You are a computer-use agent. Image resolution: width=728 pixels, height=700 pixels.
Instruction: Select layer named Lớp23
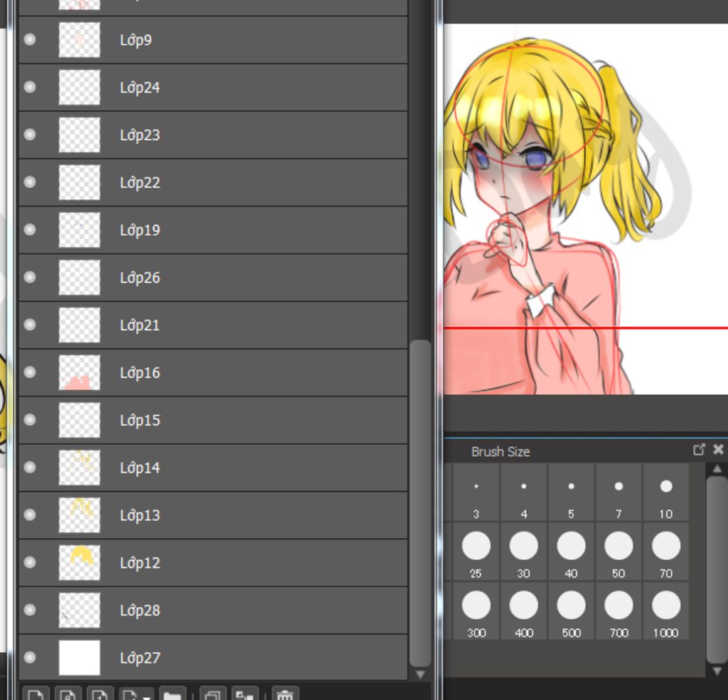tap(213, 134)
